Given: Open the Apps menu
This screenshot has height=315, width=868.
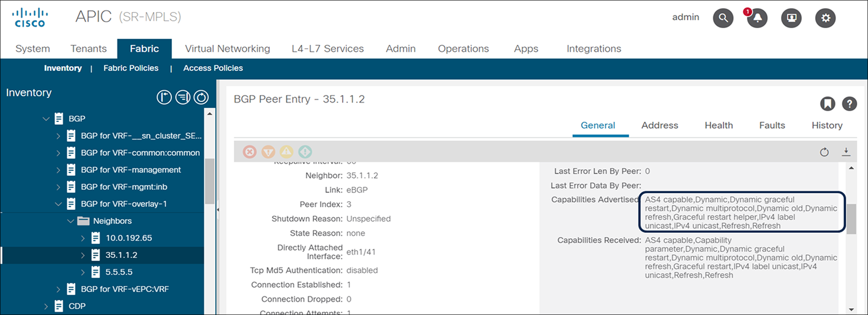Looking at the screenshot, I should tap(526, 48).
